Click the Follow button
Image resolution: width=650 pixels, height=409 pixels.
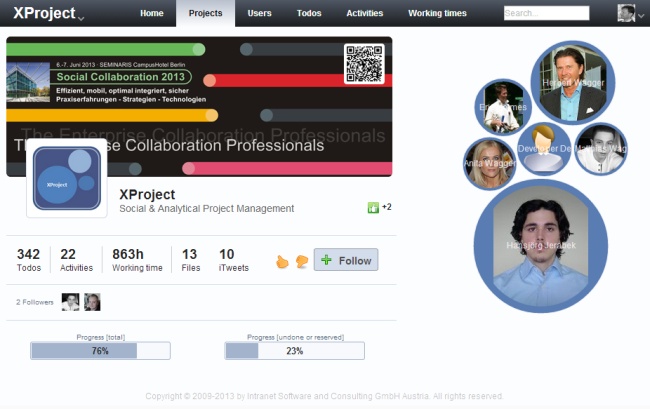pyautogui.click(x=346, y=260)
